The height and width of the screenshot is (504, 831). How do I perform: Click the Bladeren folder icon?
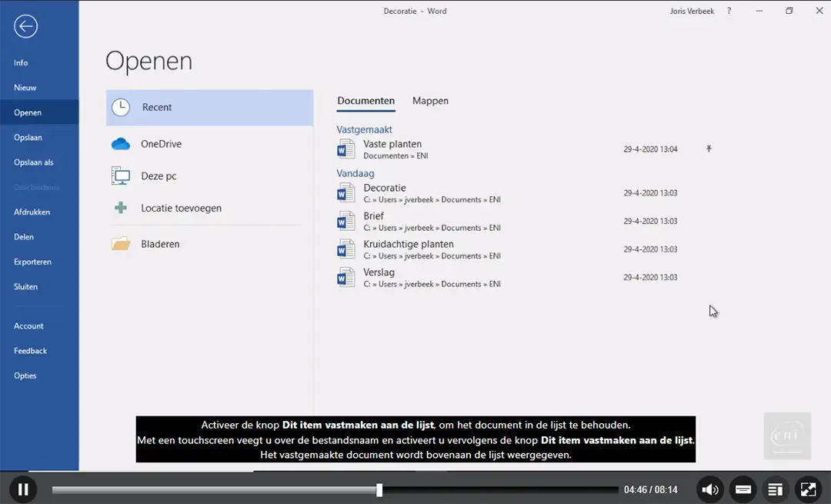pos(121,244)
